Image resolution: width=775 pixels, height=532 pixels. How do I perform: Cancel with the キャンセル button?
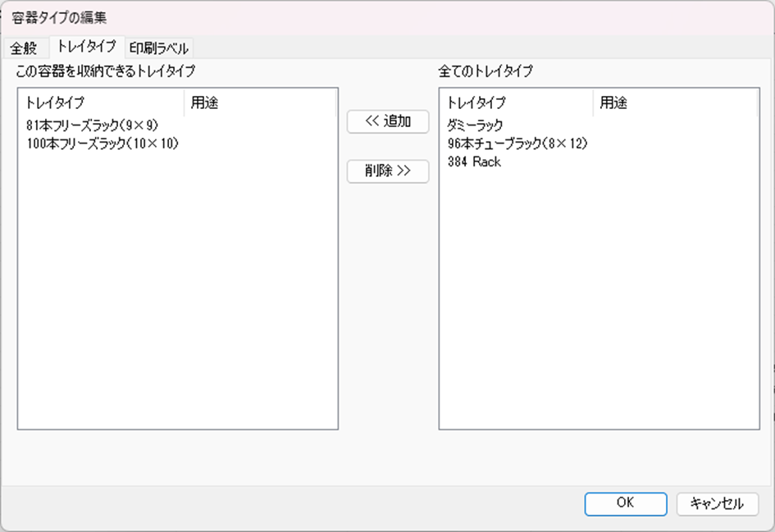[717, 503]
